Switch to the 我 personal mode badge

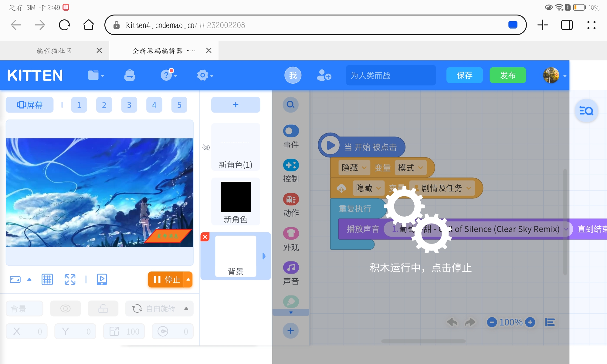pyautogui.click(x=293, y=75)
